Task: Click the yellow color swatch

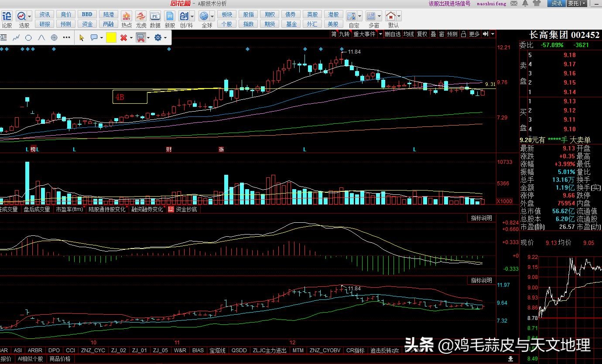Action: point(111,38)
